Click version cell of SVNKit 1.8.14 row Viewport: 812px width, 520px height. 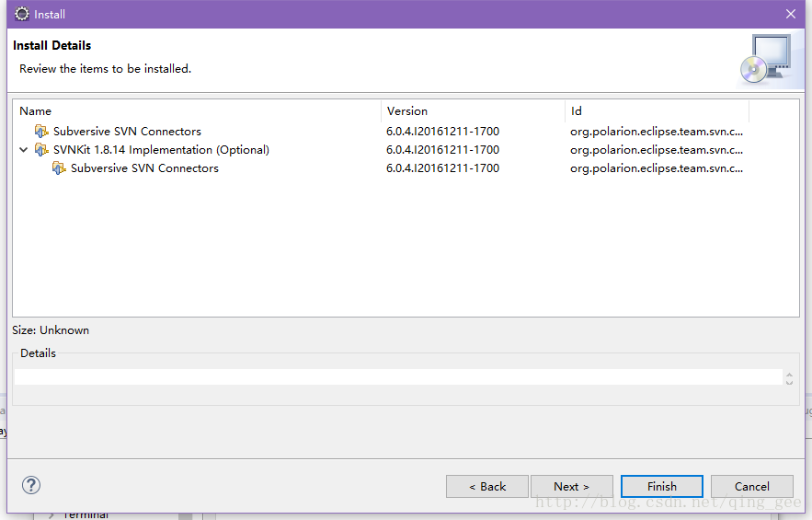pos(442,150)
